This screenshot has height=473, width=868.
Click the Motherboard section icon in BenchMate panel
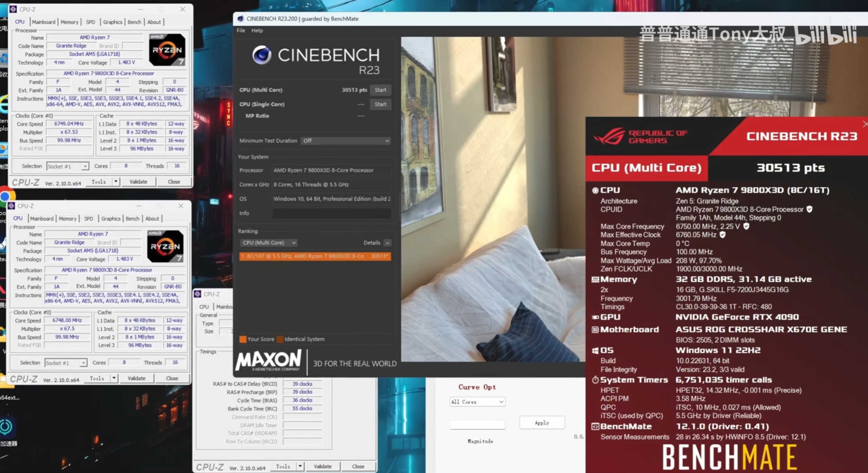[595, 330]
